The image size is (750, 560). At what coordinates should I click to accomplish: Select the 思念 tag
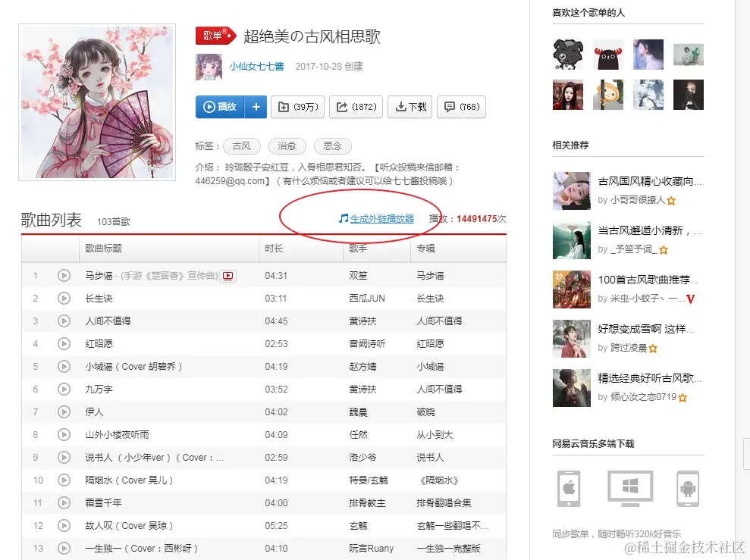tap(332, 146)
